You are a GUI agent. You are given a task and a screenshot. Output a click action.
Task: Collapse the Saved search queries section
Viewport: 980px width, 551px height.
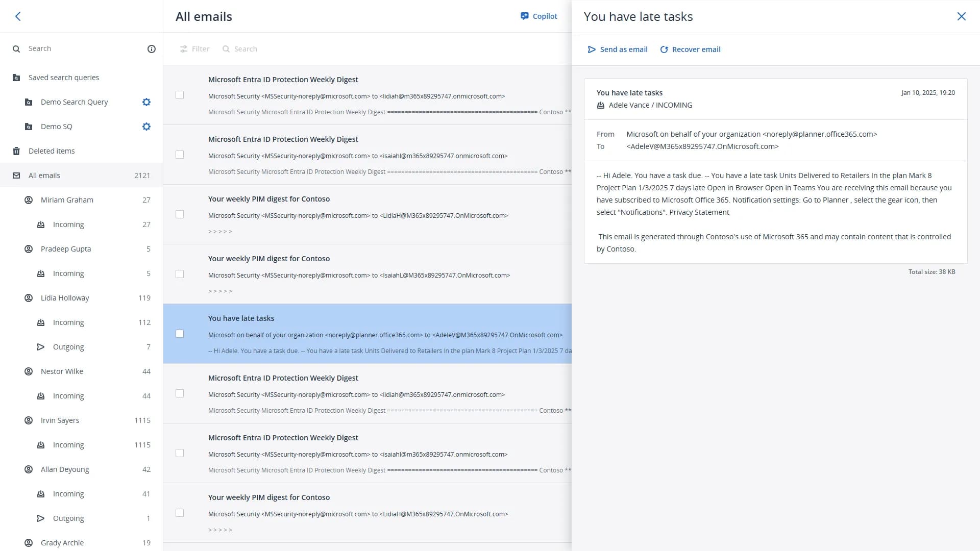(63, 78)
